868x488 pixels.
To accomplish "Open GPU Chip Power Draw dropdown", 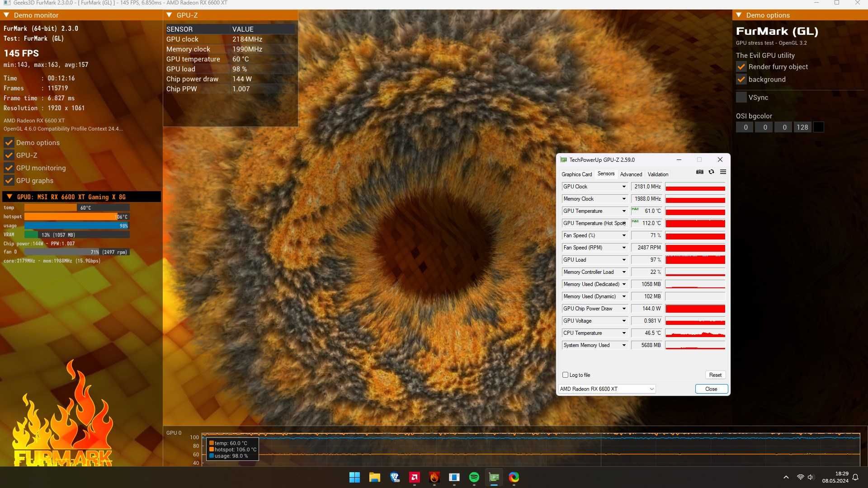I will click(624, 309).
